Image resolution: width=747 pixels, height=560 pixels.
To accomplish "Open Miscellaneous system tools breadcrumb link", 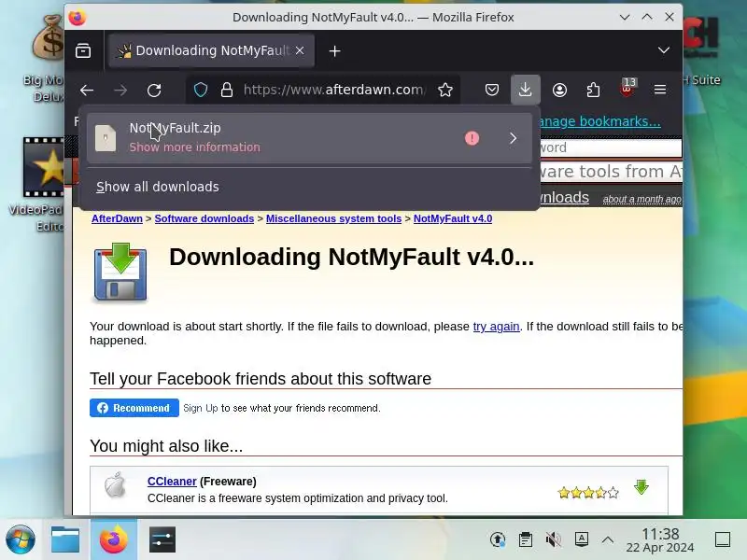I will point(333,218).
